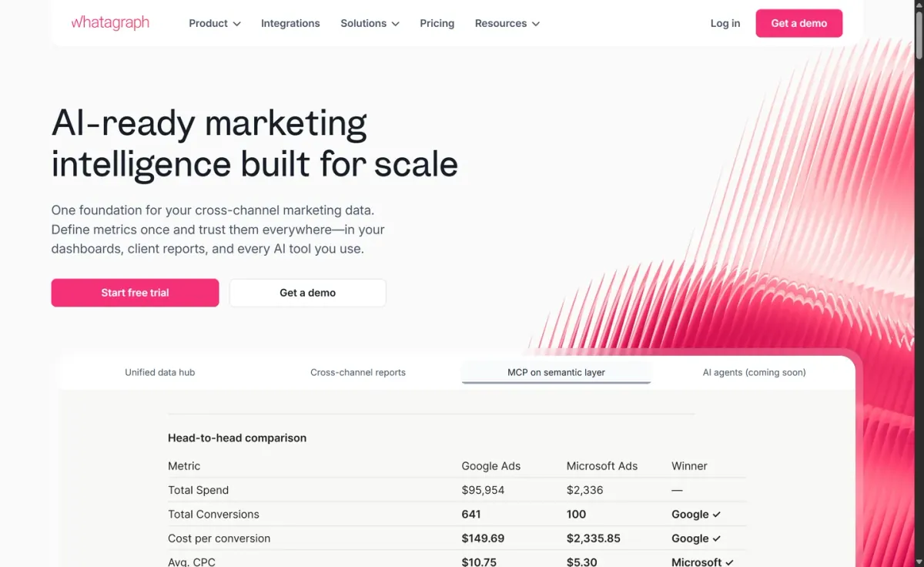This screenshot has height=567, width=924.
Task: Click the Winner column header
Action: click(x=689, y=466)
